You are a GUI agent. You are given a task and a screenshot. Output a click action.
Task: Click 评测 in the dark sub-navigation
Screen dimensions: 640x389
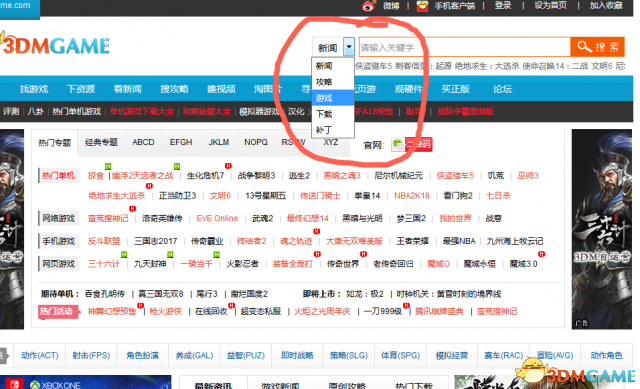11,111
